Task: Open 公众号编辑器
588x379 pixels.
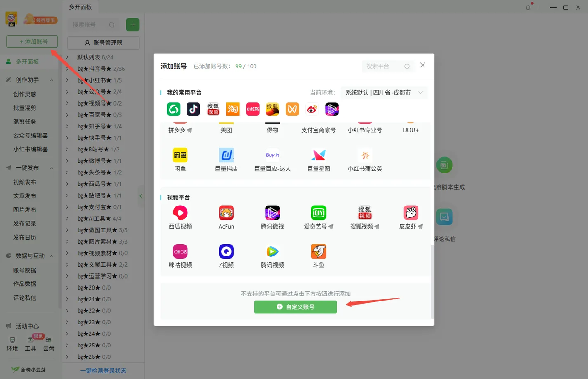Action: click(30, 135)
